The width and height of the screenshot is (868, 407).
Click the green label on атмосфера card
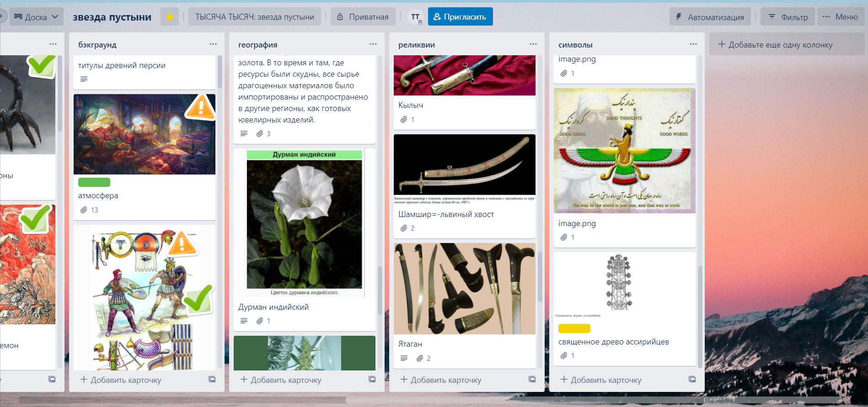click(94, 182)
